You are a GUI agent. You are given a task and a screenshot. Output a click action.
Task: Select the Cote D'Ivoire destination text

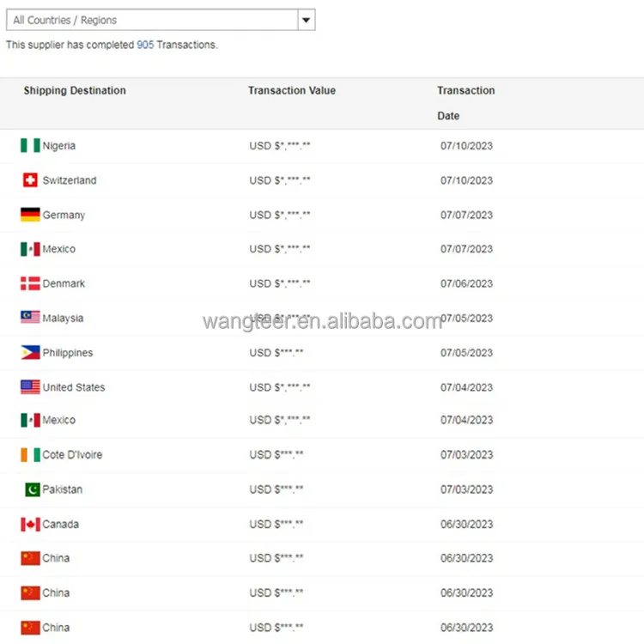click(72, 454)
